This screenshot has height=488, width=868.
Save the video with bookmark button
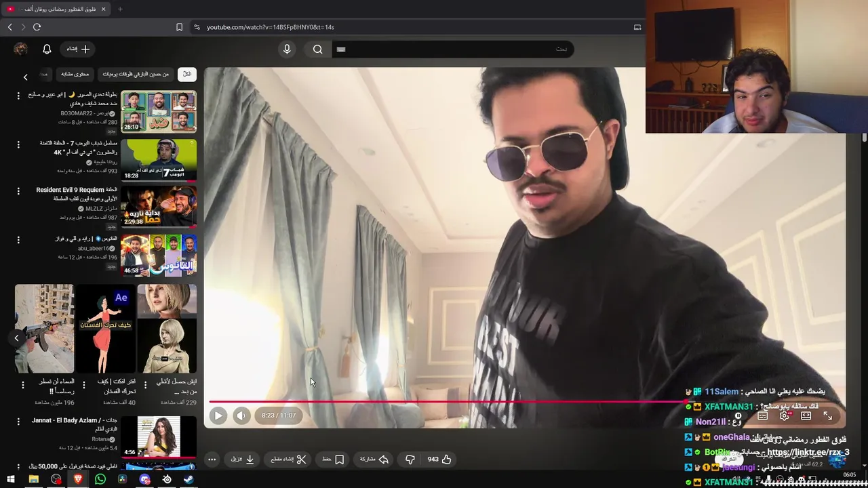pyautogui.click(x=333, y=460)
